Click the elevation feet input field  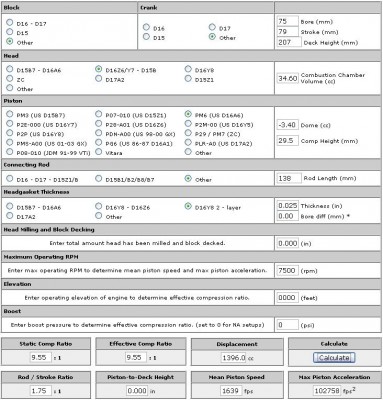click(287, 297)
